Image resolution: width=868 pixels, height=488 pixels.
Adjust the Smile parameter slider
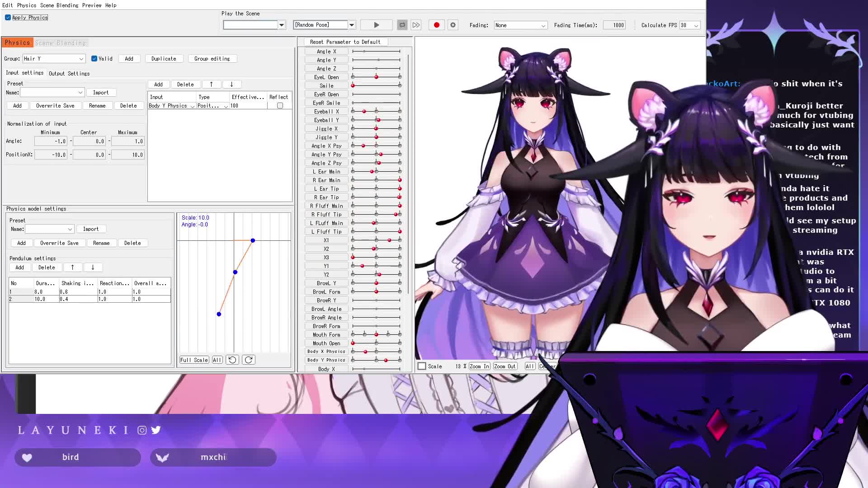tap(376, 86)
